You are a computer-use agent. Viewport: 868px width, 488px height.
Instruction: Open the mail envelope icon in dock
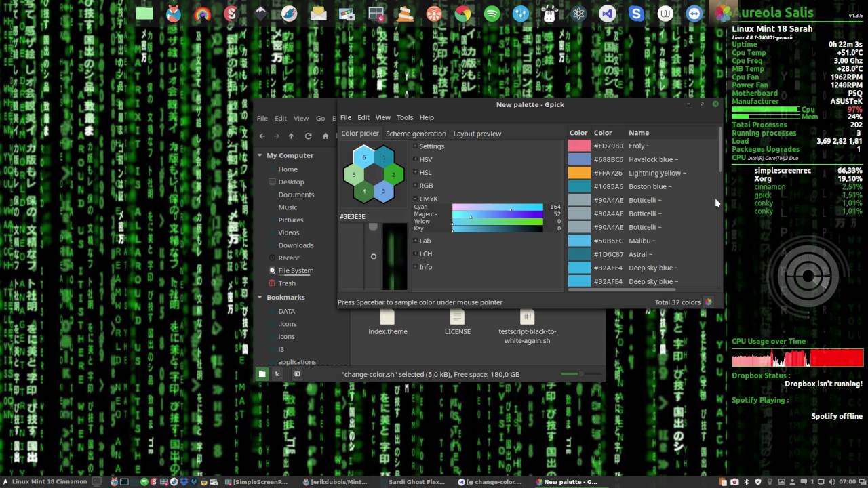point(319,14)
